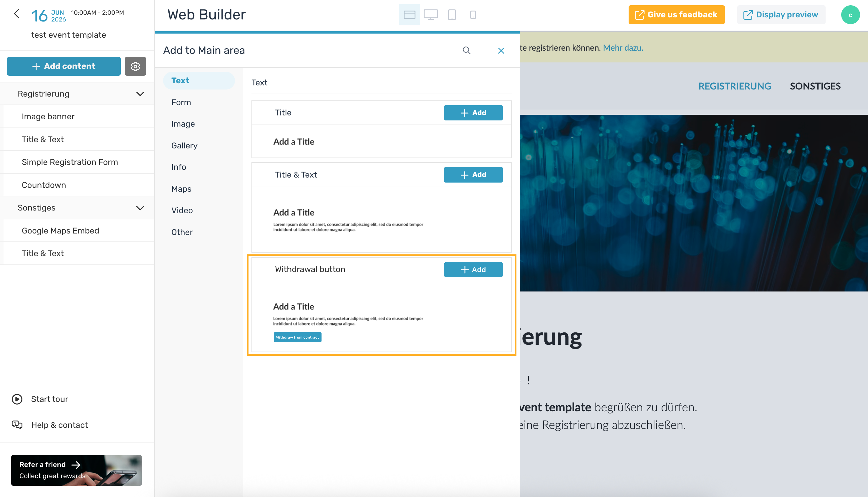This screenshot has width=868, height=497.
Task: Click the Web Builder heading
Action: tap(206, 15)
